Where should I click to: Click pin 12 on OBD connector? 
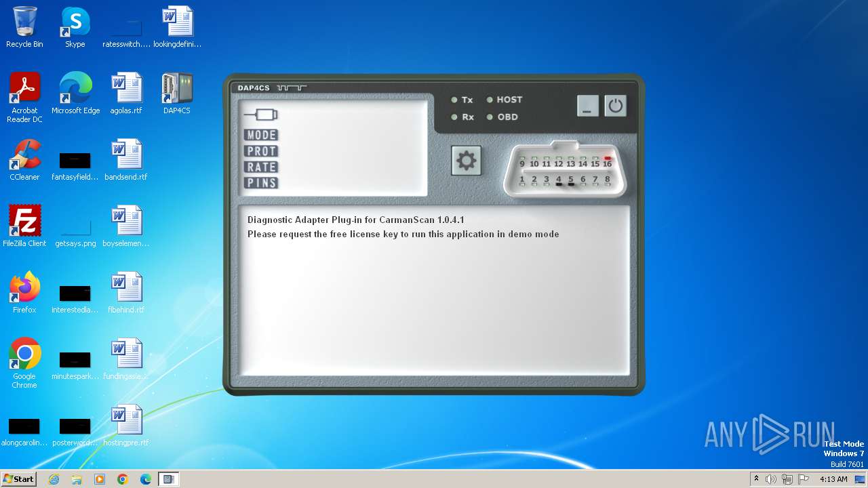pos(558,163)
